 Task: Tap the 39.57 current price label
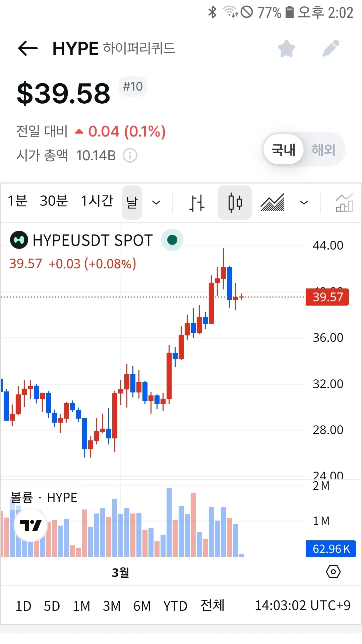tap(327, 297)
